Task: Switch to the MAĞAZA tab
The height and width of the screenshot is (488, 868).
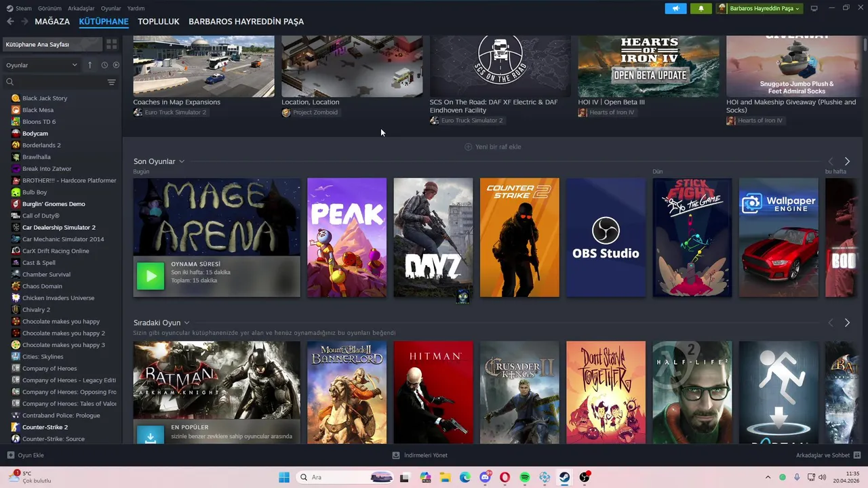Action: tap(52, 22)
